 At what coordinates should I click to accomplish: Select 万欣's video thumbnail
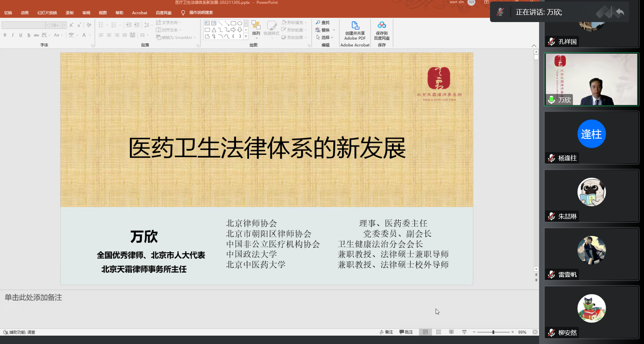[x=591, y=79]
